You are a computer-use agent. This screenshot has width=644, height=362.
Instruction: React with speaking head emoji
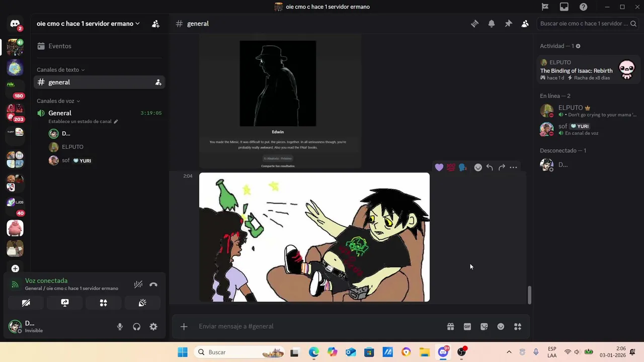click(x=463, y=167)
